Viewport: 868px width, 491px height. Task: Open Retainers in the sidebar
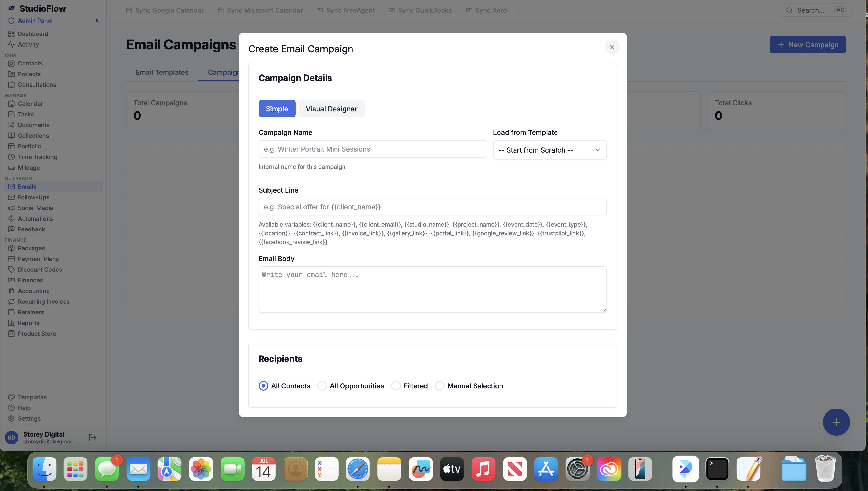tap(31, 312)
